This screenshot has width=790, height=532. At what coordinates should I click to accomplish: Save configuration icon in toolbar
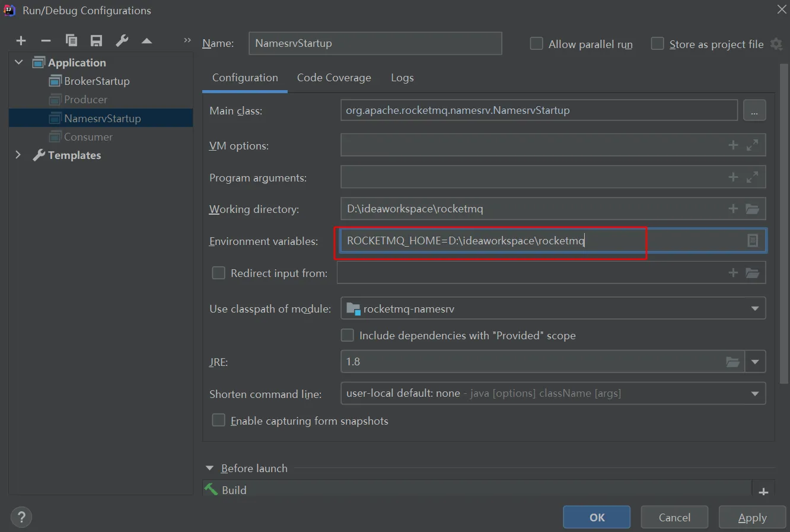(x=96, y=40)
